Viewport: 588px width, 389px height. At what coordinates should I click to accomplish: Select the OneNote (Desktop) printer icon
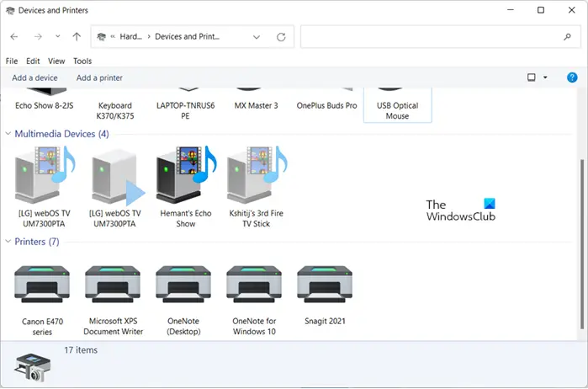(183, 285)
